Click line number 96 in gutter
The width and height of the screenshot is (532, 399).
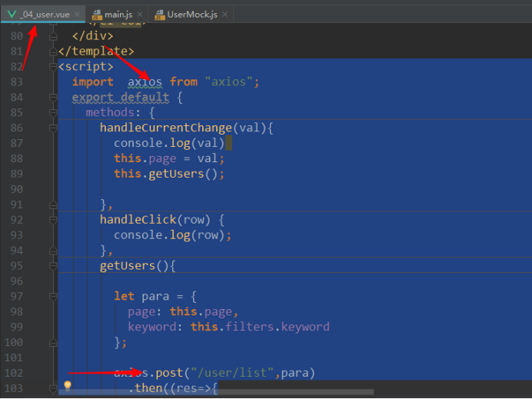[x=17, y=281]
